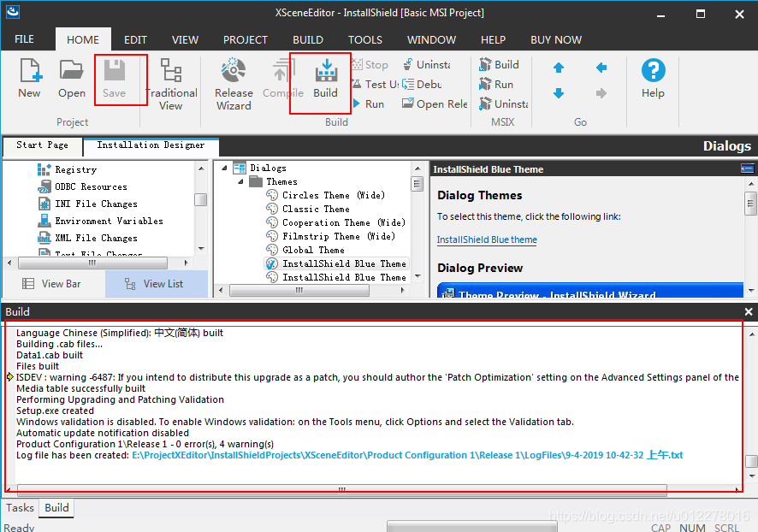Click InstallShield Blue theme link
758x532 pixels.
(487, 239)
